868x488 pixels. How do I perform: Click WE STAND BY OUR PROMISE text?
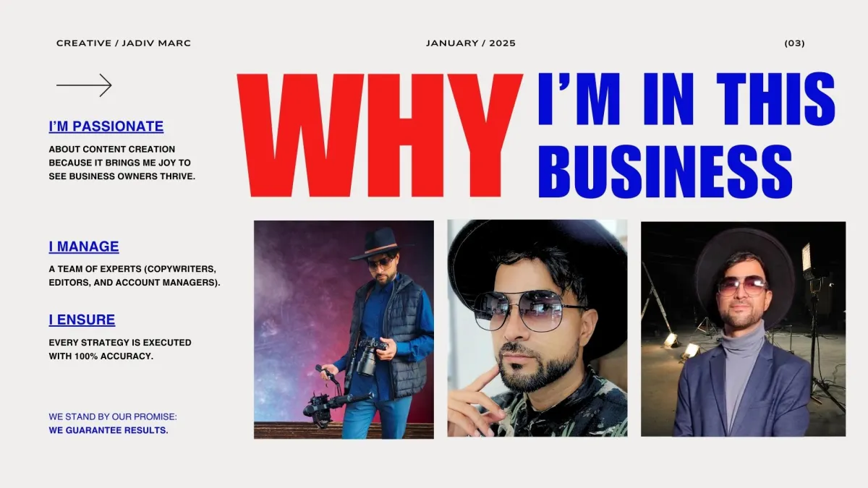point(113,417)
